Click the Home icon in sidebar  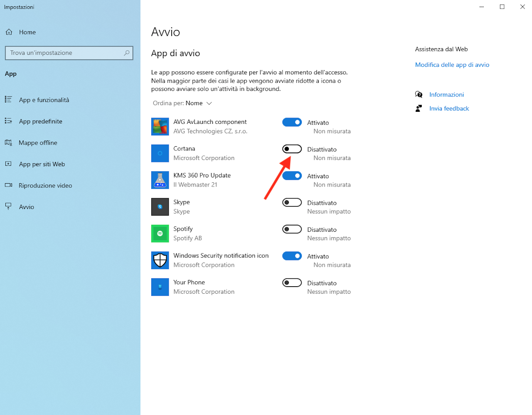point(9,32)
